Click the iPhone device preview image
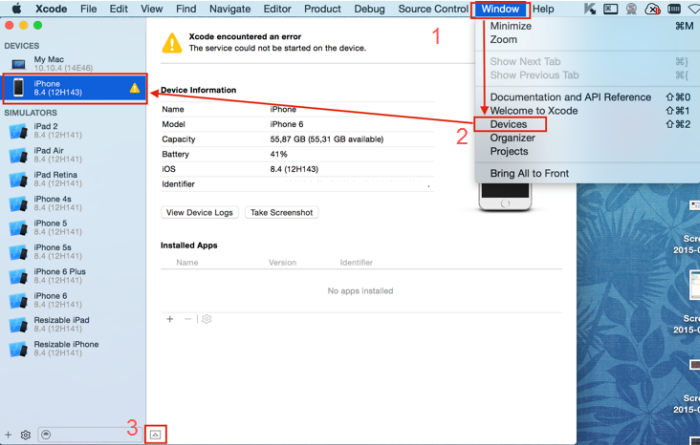 pyautogui.click(x=505, y=196)
